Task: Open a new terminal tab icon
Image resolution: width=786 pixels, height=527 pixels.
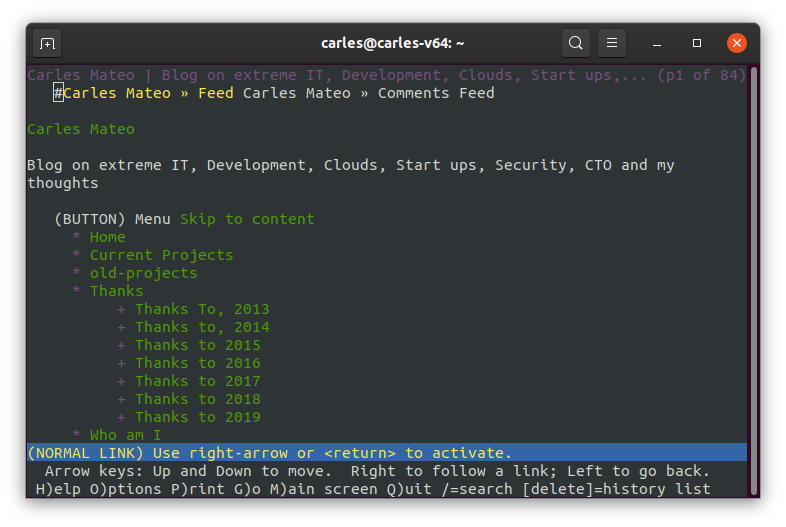Action: pyautogui.click(x=47, y=44)
